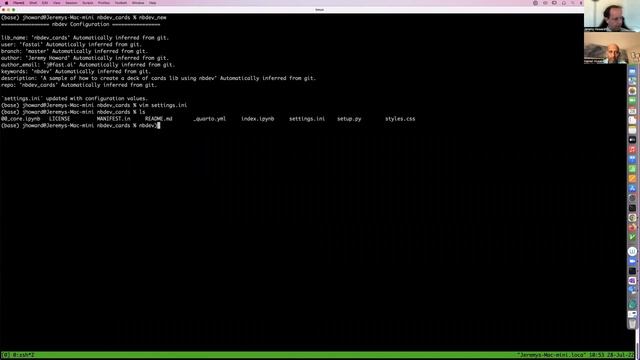Click README.md in the ls output

pyautogui.click(x=158, y=119)
